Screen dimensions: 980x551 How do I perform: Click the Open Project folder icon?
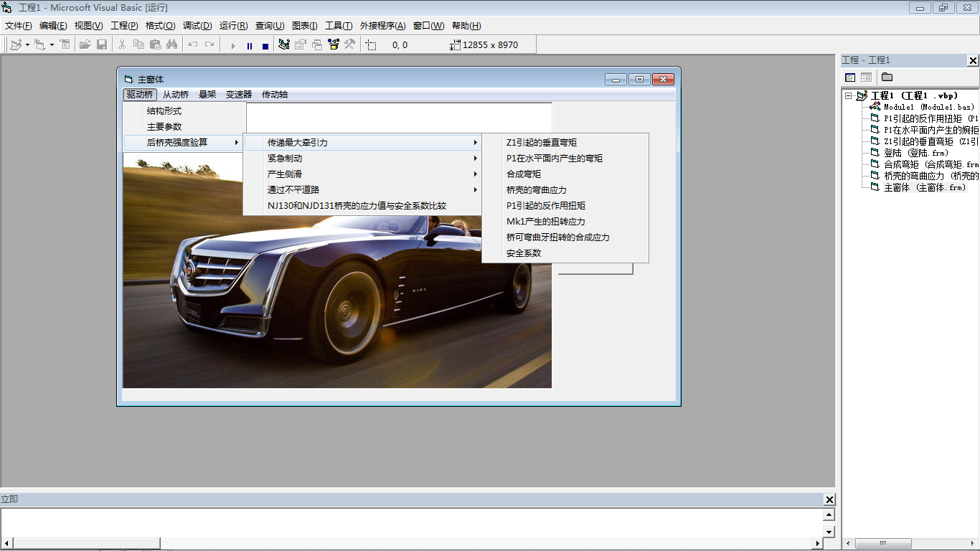point(85,44)
